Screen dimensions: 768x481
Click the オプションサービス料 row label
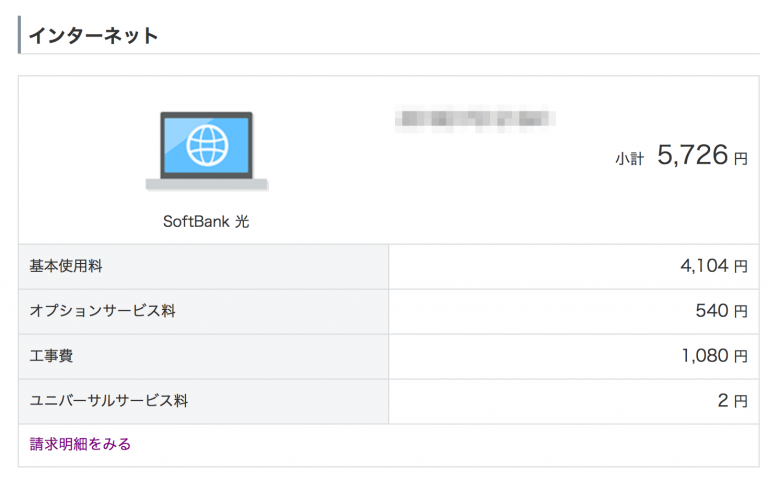tap(102, 311)
